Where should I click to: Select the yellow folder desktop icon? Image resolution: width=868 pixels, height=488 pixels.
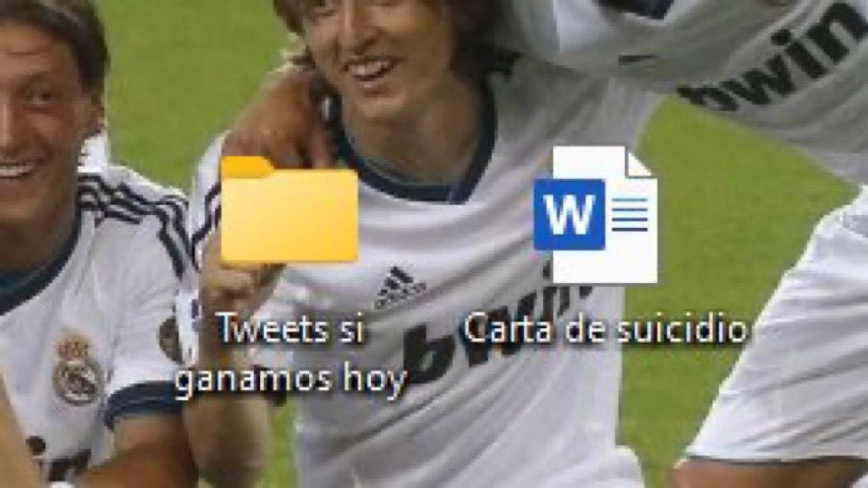click(x=289, y=210)
